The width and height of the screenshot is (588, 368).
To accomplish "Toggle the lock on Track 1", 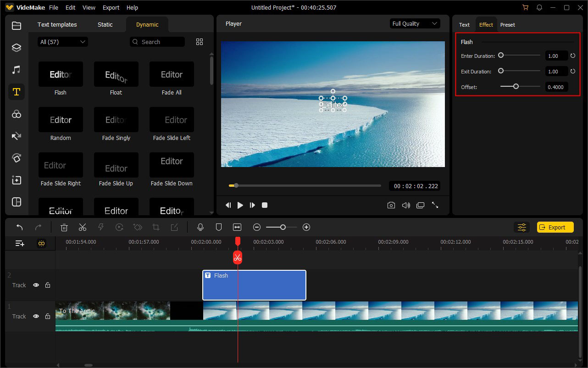I will [x=48, y=316].
